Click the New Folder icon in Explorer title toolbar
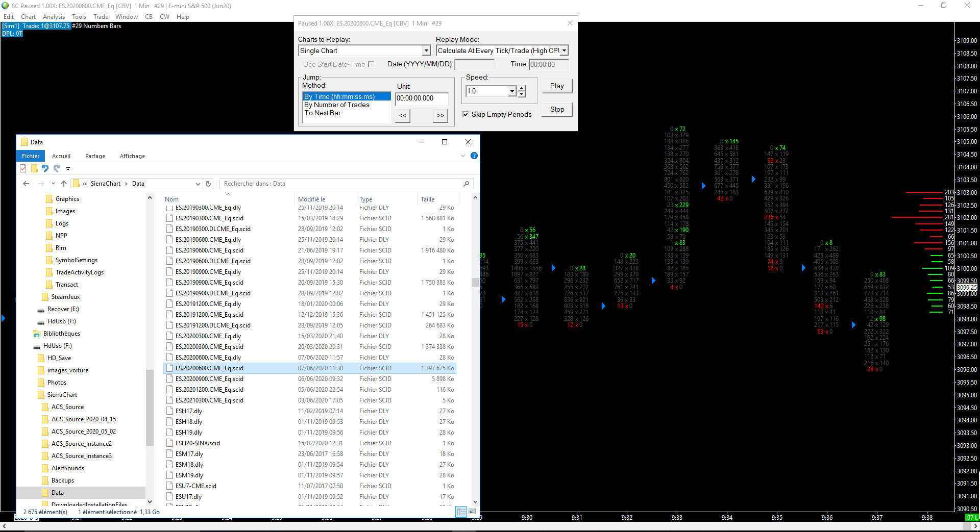This screenshot has height=532, width=980. [34, 168]
